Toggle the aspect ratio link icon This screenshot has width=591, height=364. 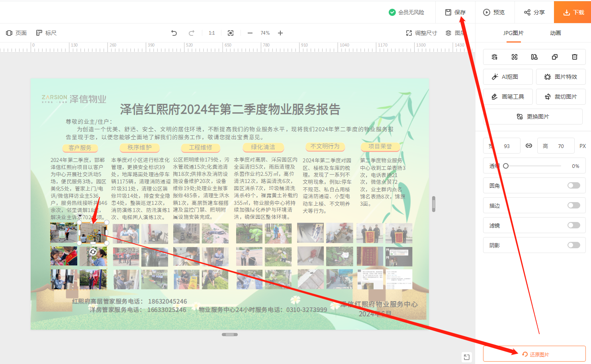click(529, 146)
